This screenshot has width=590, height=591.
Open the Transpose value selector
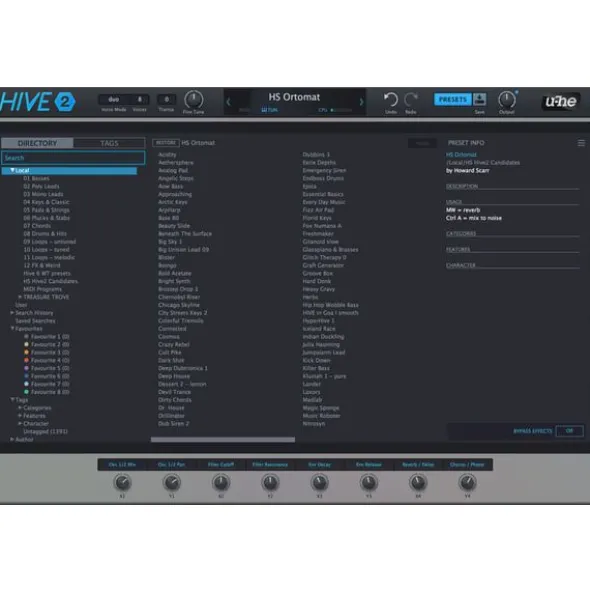click(x=166, y=100)
